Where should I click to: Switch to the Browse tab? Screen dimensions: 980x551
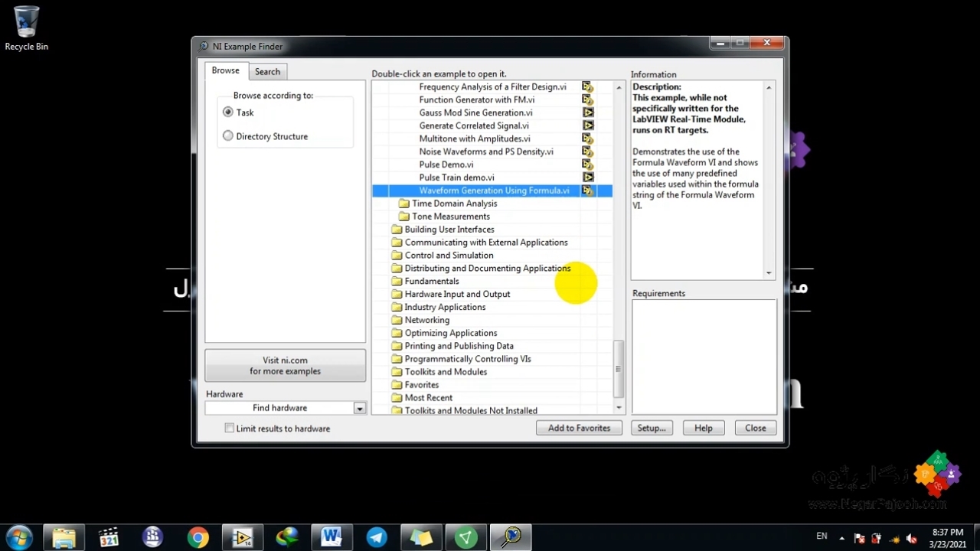225,70
